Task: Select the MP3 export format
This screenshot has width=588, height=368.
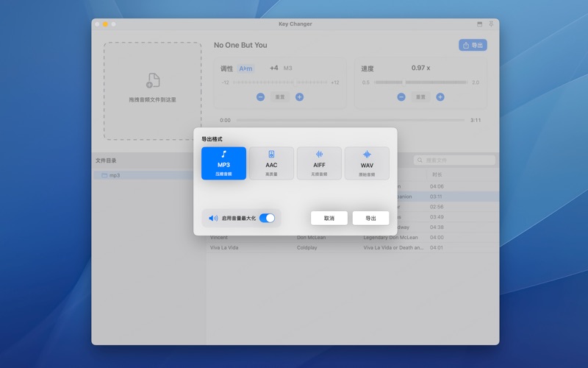Action: (x=223, y=163)
